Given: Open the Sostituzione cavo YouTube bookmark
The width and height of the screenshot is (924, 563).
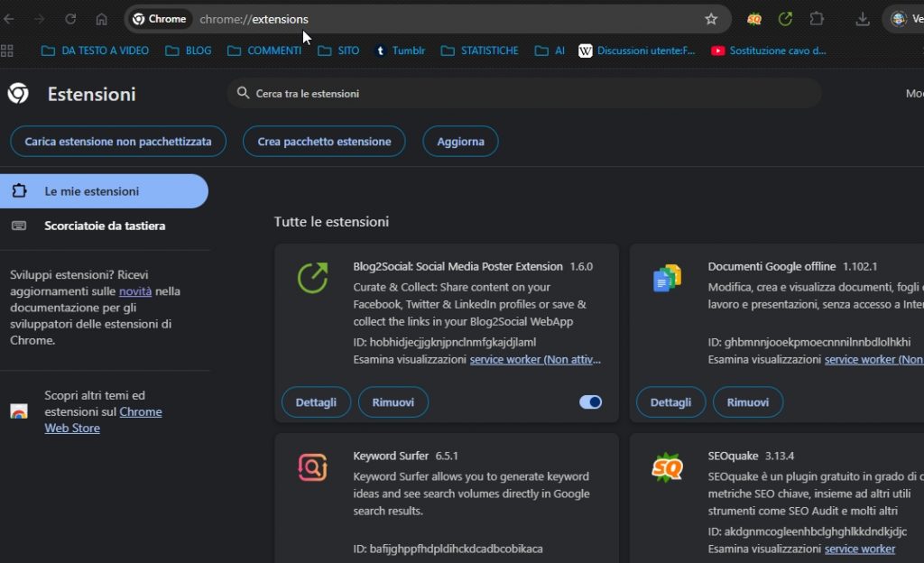Looking at the screenshot, I should [769, 51].
